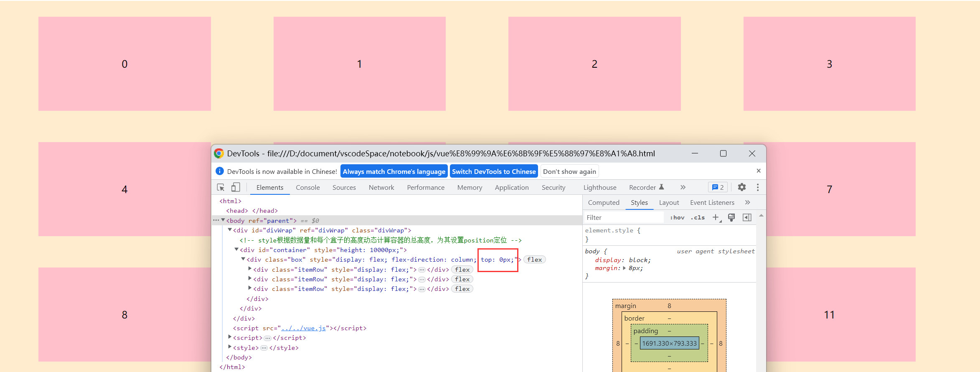Click the blue info icon in infobar

pos(220,171)
